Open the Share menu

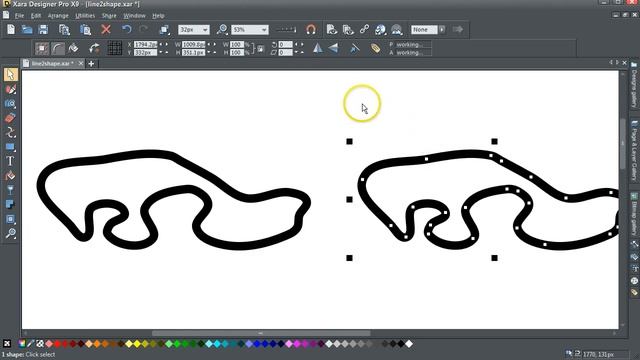coord(109,16)
